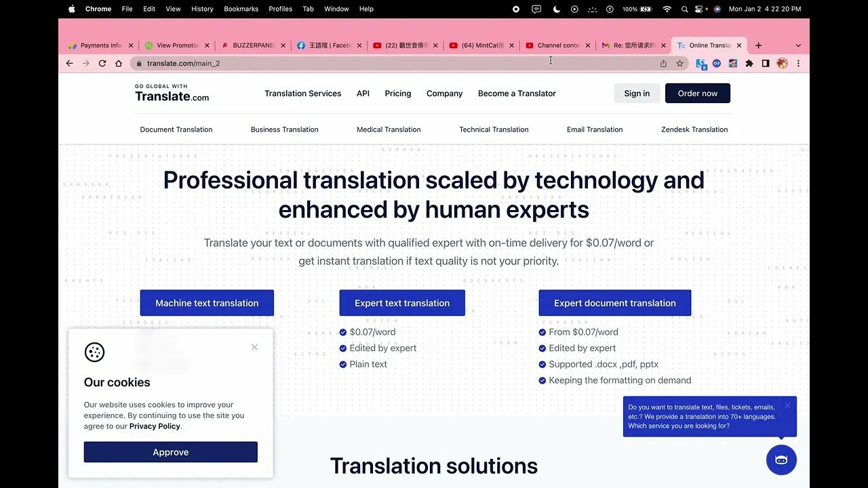This screenshot has height=488, width=868.
Task: Open Zendesk Translation link
Action: pyautogui.click(x=694, y=129)
